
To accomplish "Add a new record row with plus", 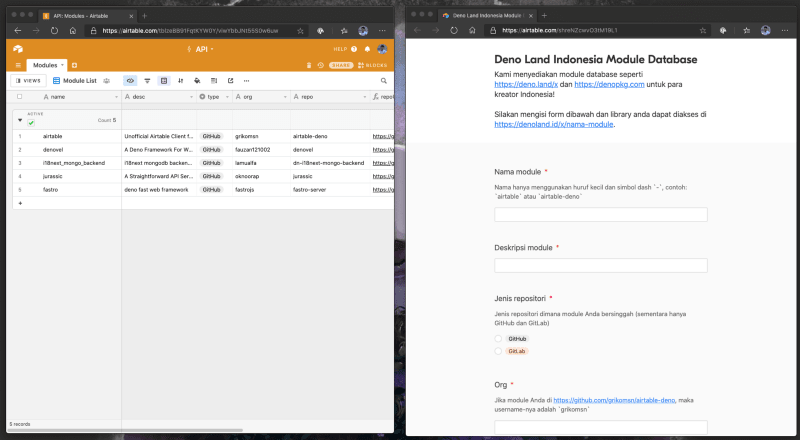I will coord(20,203).
